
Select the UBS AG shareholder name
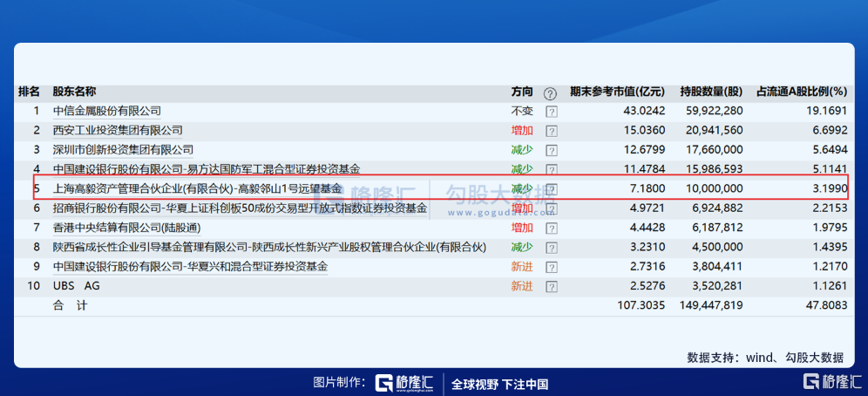(77, 286)
